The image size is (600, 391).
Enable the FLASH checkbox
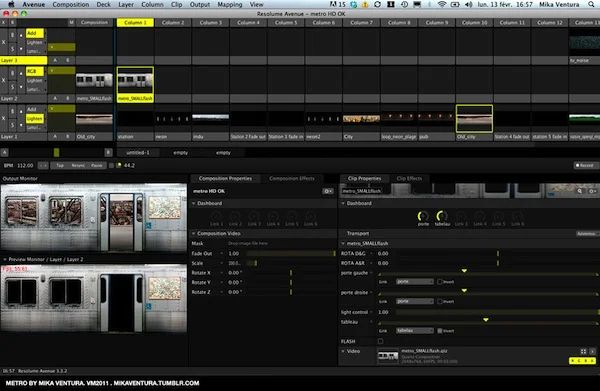click(380, 341)
